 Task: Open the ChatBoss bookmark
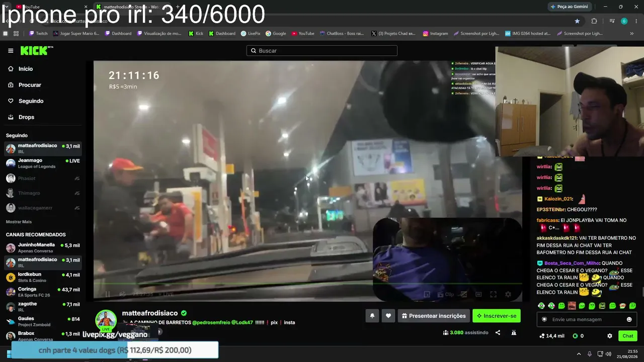coord(342,34)
